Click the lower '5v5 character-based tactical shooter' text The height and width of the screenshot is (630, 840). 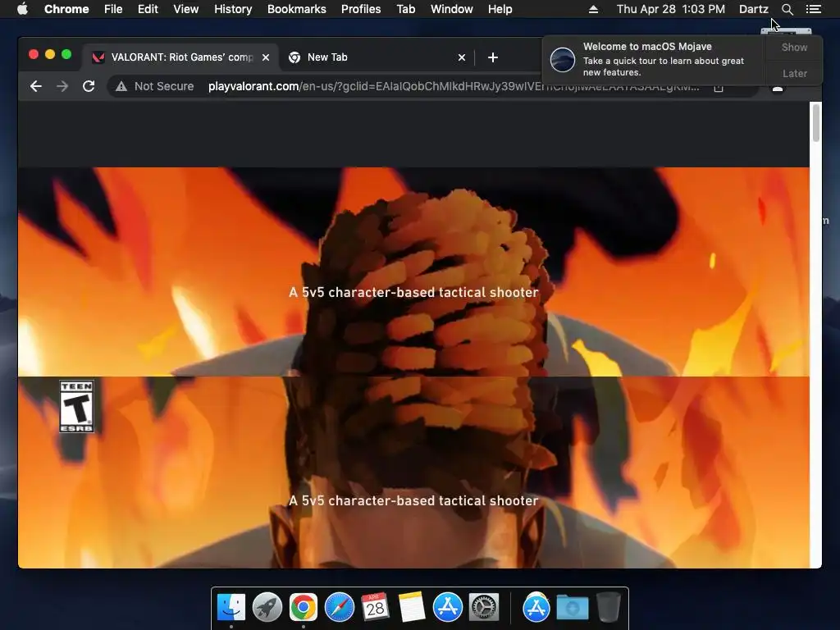tap(413, 500)
